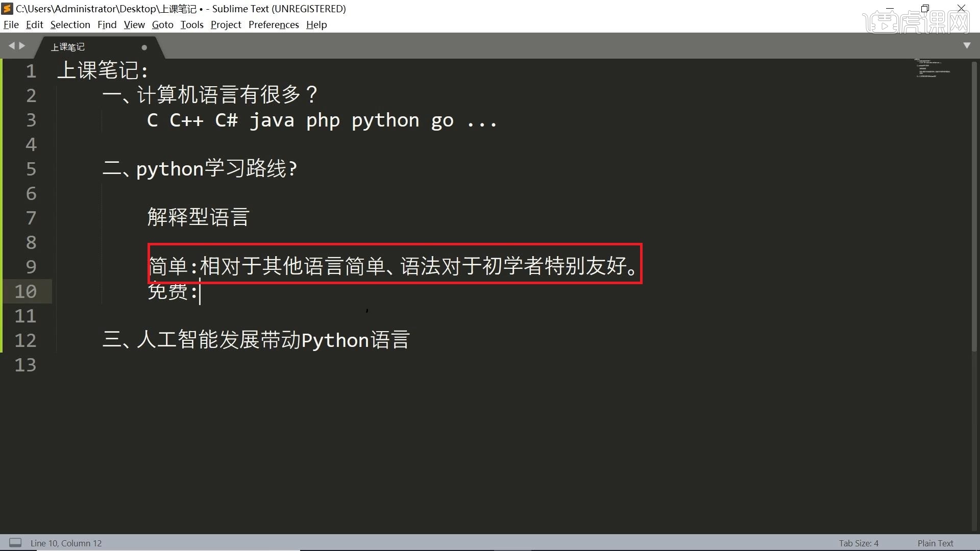
Task: Click the unsaved changes dot on 上课笔记 tab
Action: pyautogui.click(x=144, y=47)
